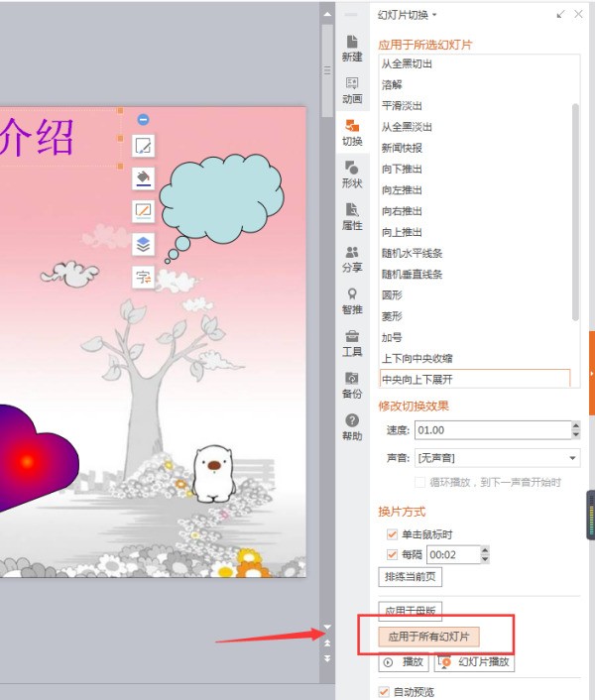This screenshot has width=595, height=700.
Task: Click the edit-text floating tool icon
Action: point(143,146)
